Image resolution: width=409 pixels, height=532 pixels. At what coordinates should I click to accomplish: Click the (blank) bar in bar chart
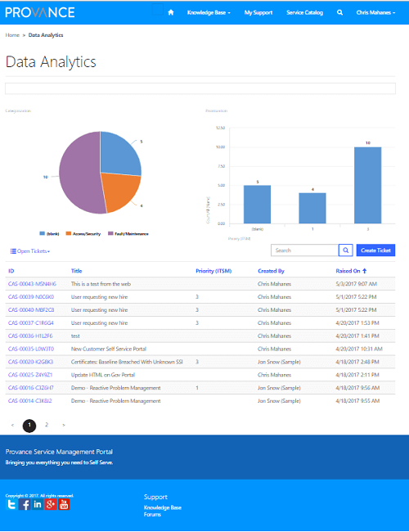tap(257, 205)
